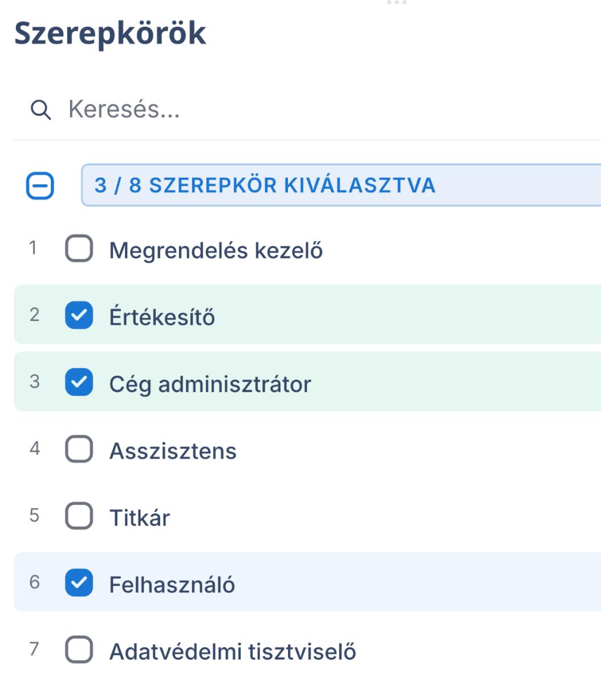Click the drag handle dots at top
The image size is (601, 700).
point(396,3)
